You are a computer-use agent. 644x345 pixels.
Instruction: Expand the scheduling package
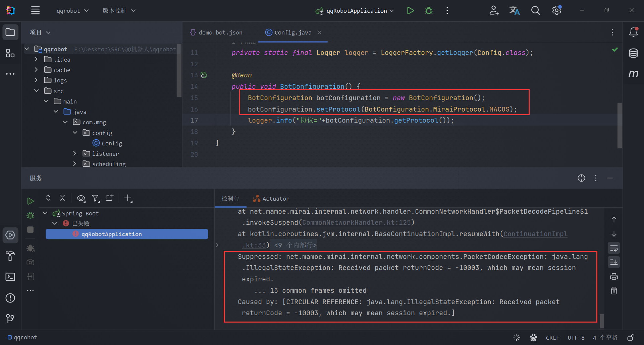(74, 164)
